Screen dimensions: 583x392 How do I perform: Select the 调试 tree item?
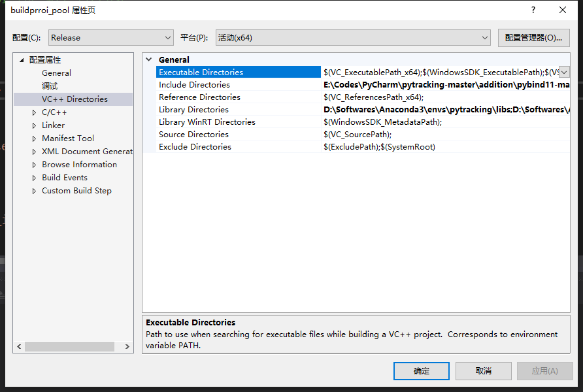point(49,86)
